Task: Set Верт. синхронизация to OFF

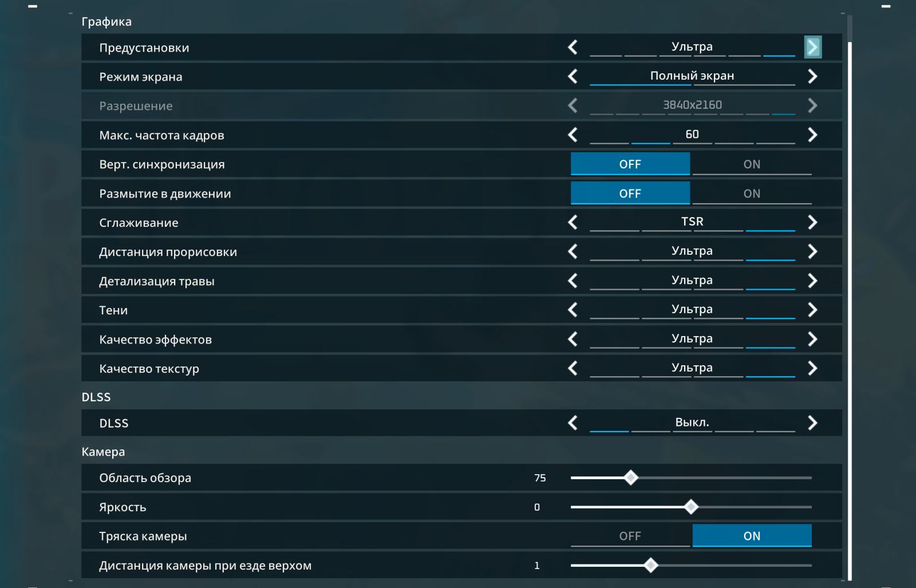Action: pos(630,164)
